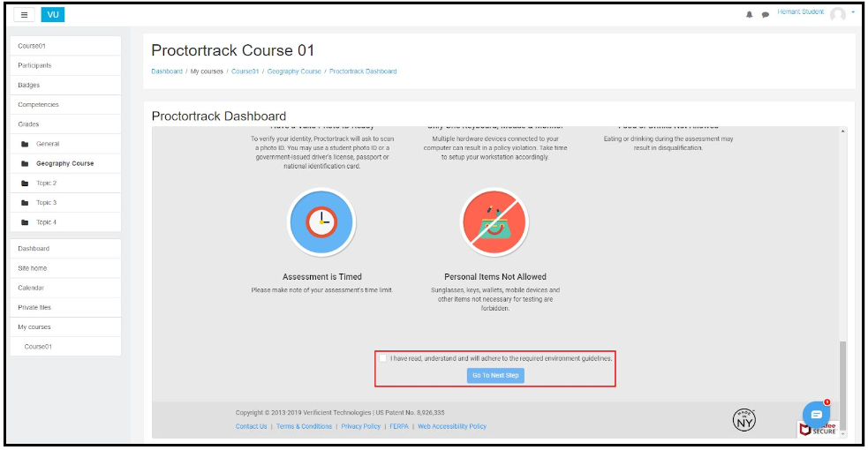
Task: Click the Personal Items Not Allowed icon
Action: pyautogui.click(x=494, y=222)
